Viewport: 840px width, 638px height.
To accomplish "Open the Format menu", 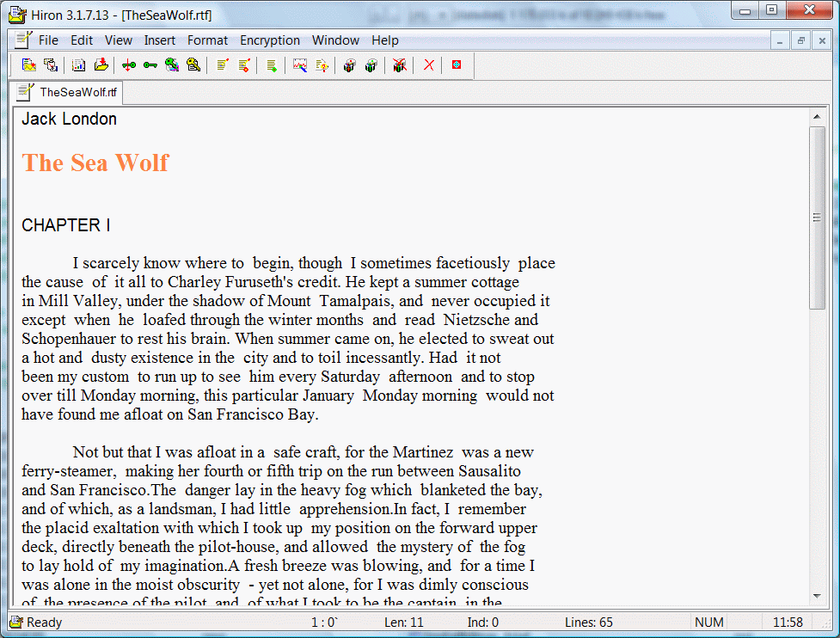I will point(207,40).
